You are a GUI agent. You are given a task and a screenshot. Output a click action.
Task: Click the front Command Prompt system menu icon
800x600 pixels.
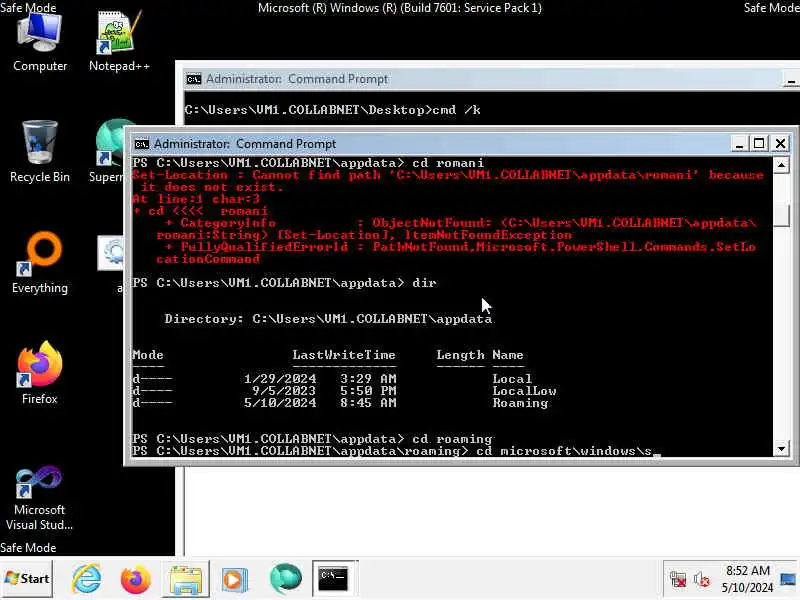pyautogui.click(x=141, y=144)
